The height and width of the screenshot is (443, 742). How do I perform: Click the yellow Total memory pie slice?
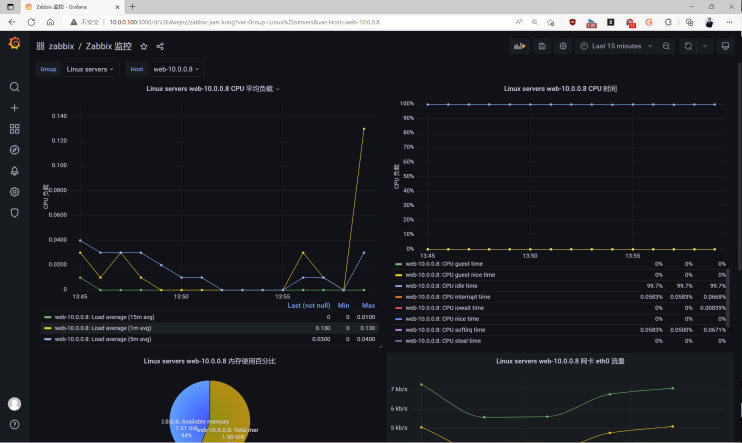click(230, 411)
